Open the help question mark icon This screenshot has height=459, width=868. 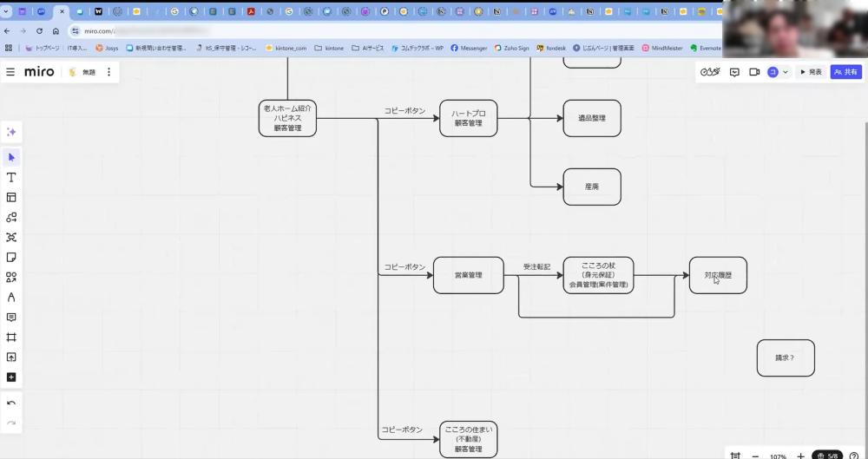[x=853, y=456]
